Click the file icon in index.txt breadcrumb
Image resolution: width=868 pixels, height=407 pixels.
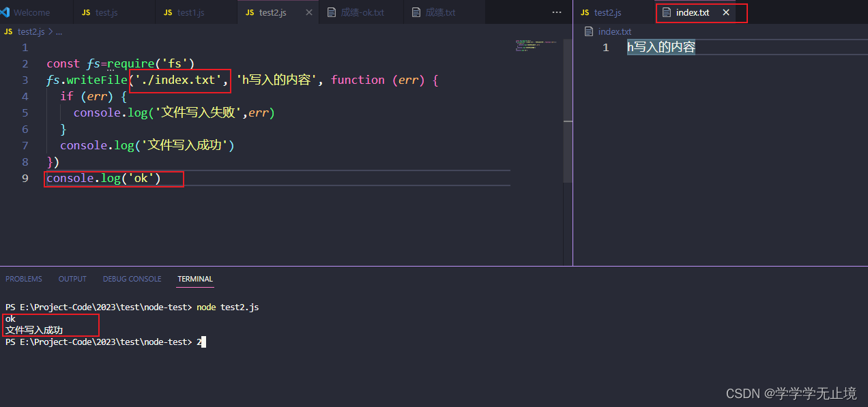(x=590, y=31)
